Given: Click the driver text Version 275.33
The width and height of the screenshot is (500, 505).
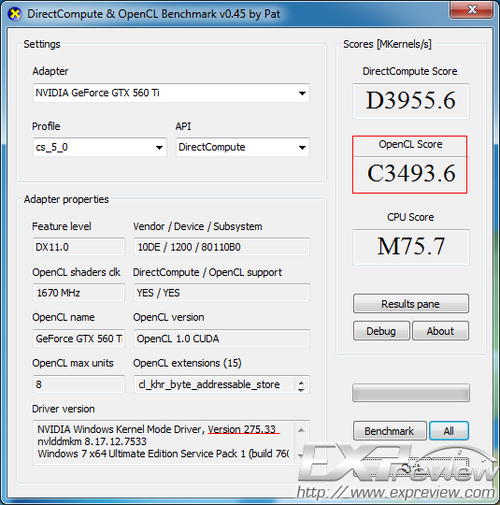Looking at the screenshot, I should click(242, 429).
